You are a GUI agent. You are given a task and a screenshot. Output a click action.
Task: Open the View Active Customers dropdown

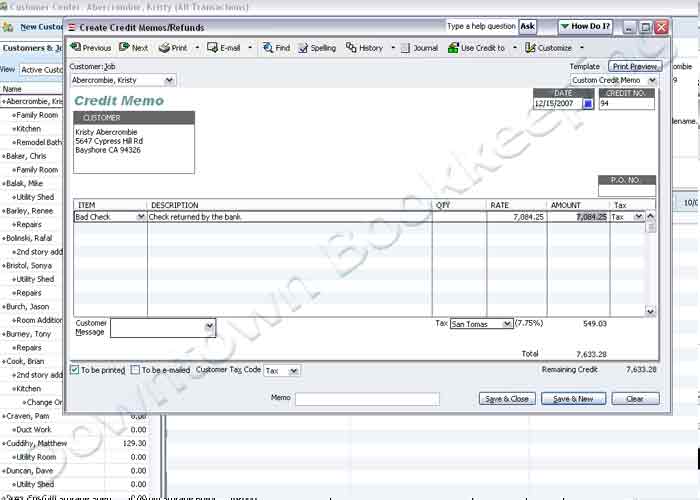(x=42, y=70)
